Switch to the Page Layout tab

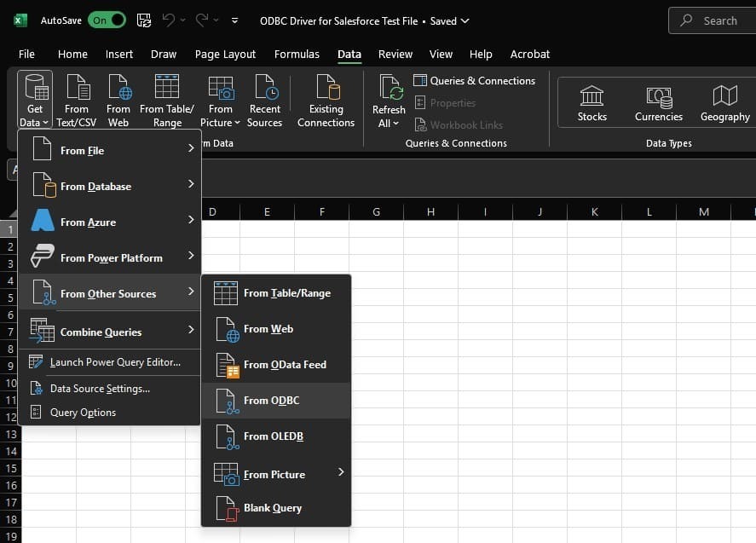coord(225,54)
